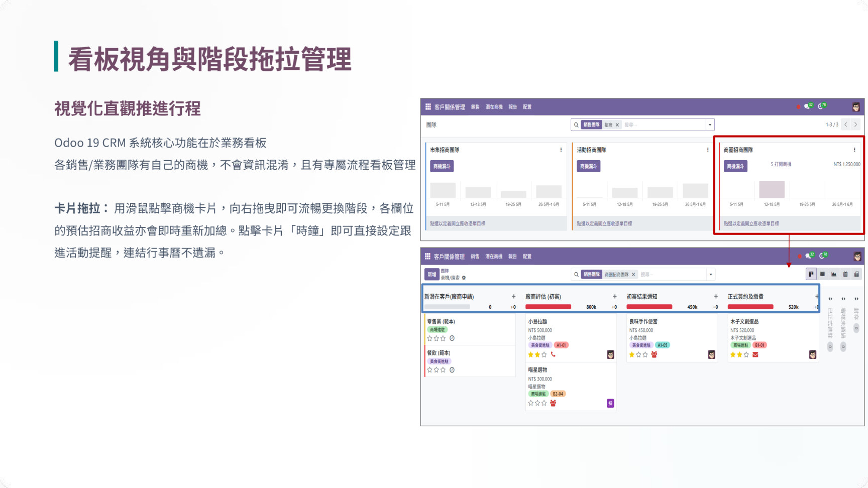Switch to graph view in the pipeline toolbar
This screenshot has height=488, width=868.
pyautogui.click(x=834, y=274)
